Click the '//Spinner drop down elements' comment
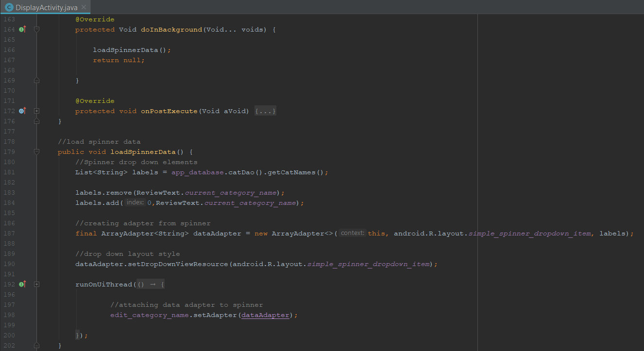Image resolution: width=644 pixels, height=351 pixels. pos(136,162)
